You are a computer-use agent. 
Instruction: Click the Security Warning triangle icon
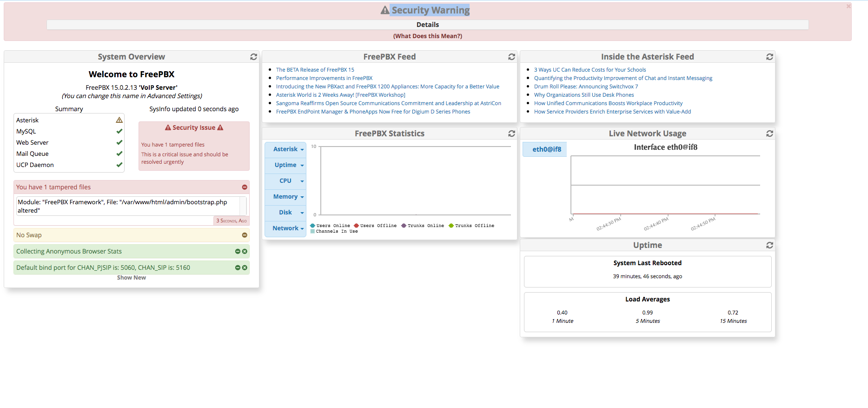click(x=385, y=10)
